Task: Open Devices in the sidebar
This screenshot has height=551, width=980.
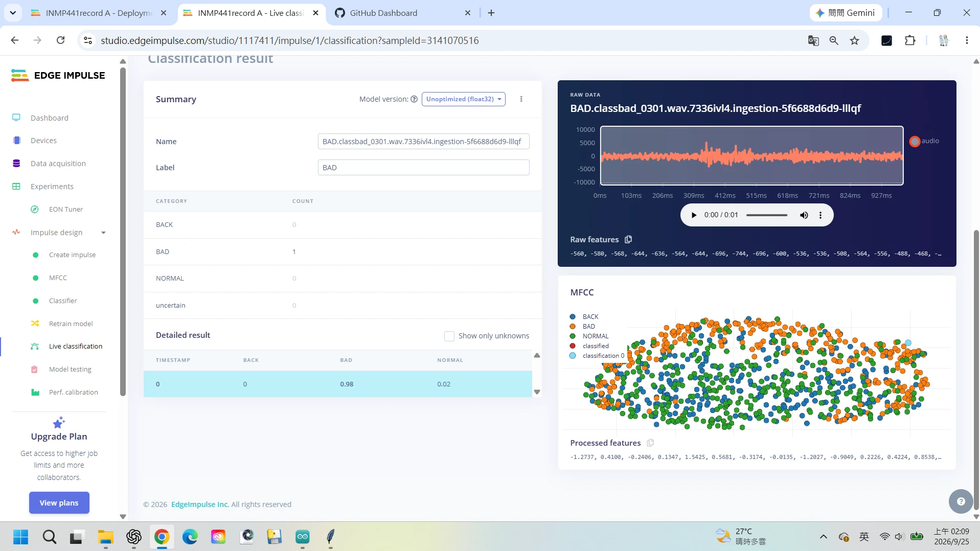Action: 43,141
